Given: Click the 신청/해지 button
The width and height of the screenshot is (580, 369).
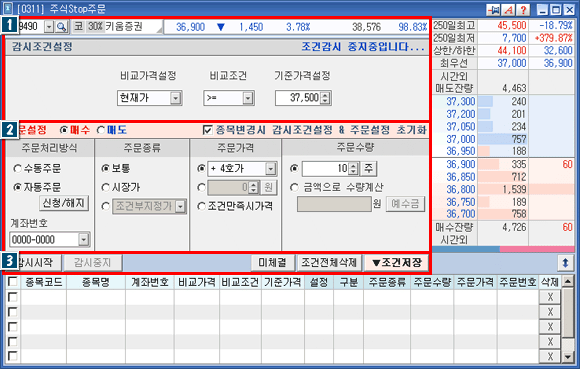Looking at the screenshot, I should pos(64,203).
